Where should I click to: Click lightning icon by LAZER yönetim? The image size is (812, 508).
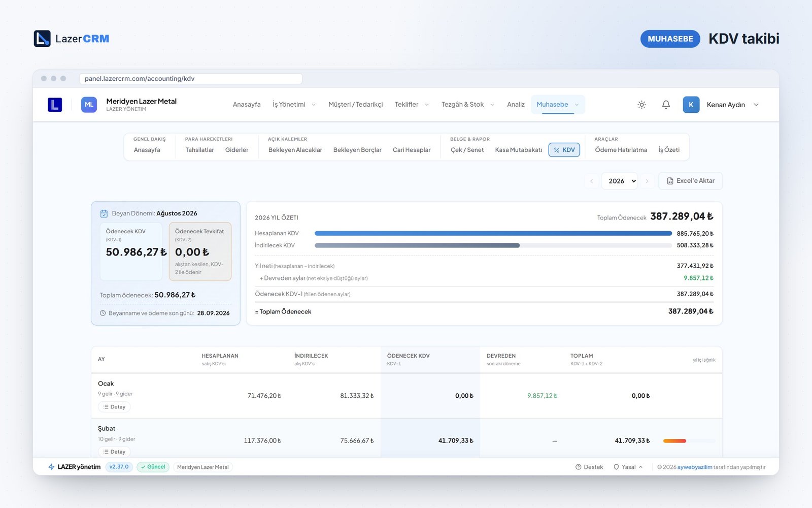[x=51, y=467]
